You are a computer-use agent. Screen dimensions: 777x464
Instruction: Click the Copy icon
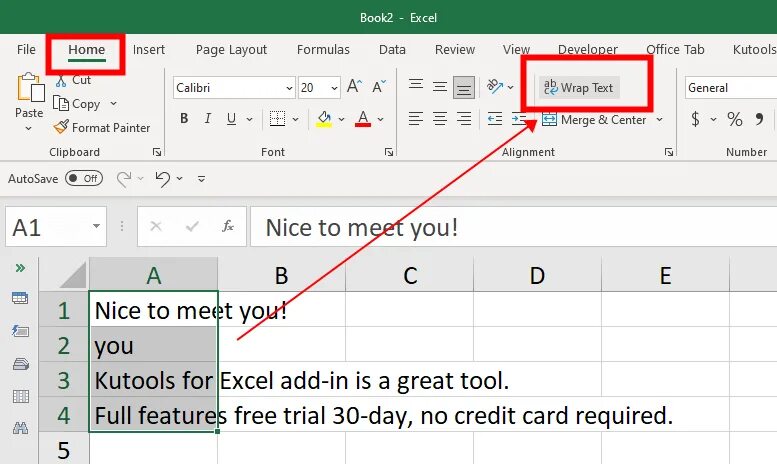[x=61, y=104]
